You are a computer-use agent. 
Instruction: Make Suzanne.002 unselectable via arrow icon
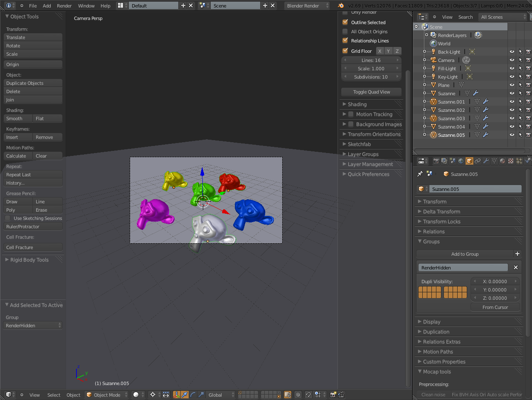520,110
